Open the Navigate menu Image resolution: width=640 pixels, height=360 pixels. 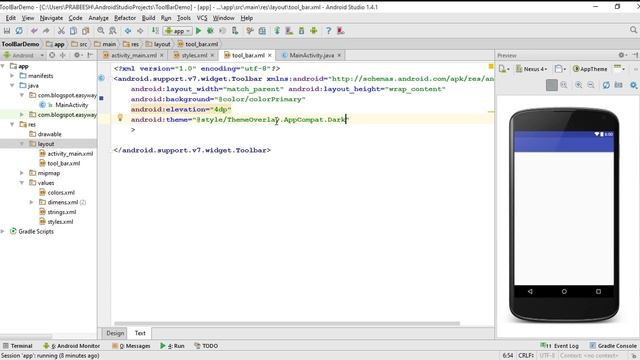(51, 18)
